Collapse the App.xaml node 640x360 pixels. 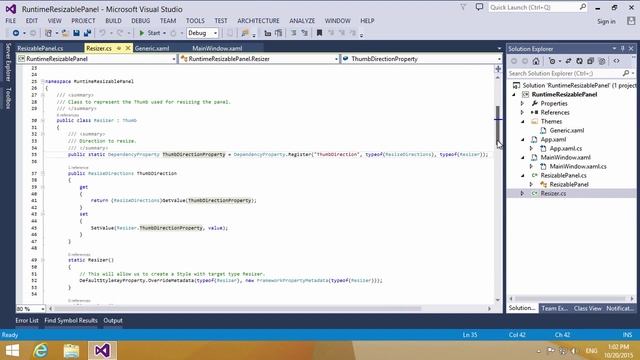point(522,140)
